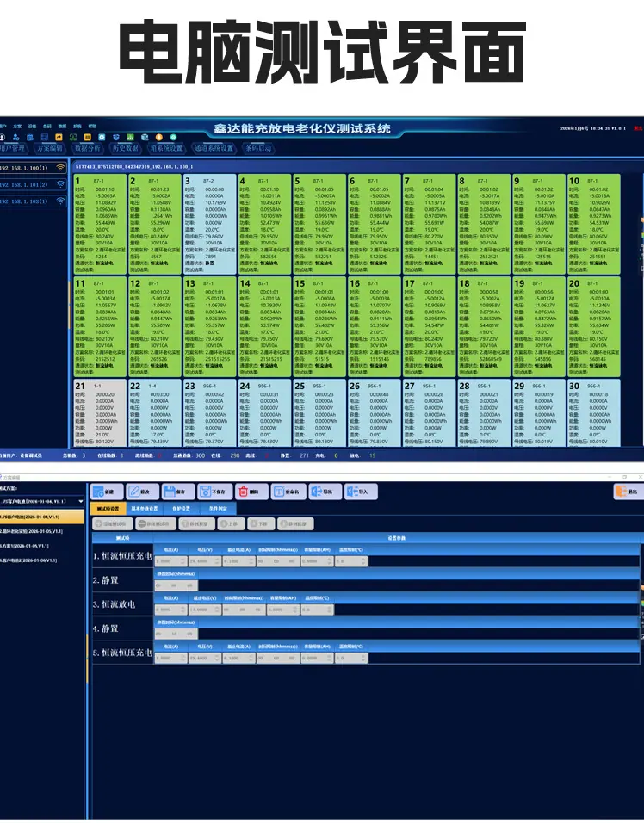Click greyed 上移 button

231,523
